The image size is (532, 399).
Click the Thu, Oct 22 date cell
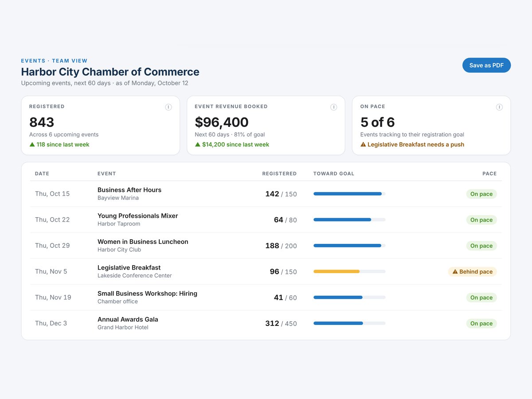[x=52, y=220]
